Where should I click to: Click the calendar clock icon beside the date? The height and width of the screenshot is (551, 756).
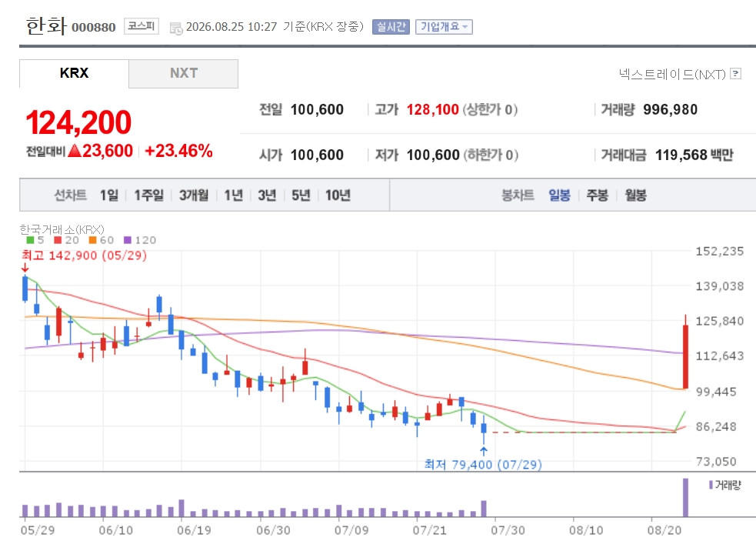(176, 28)
